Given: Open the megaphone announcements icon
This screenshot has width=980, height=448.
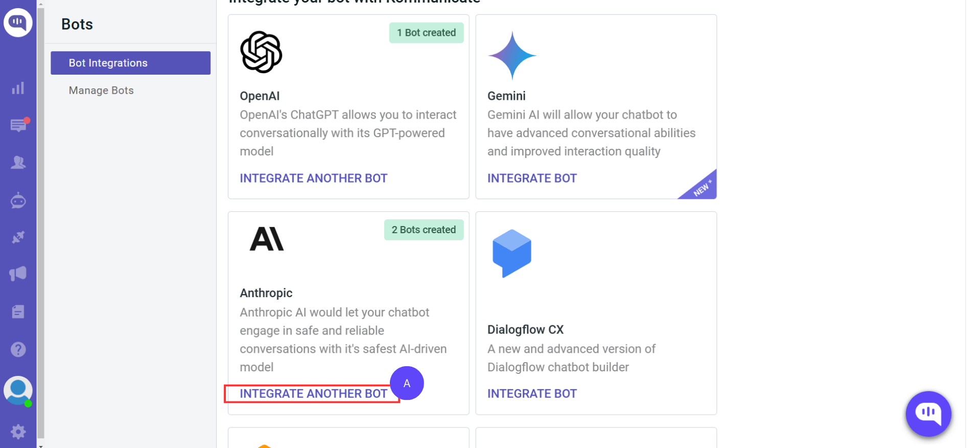Looking at the screenshot, I should 18,274.
